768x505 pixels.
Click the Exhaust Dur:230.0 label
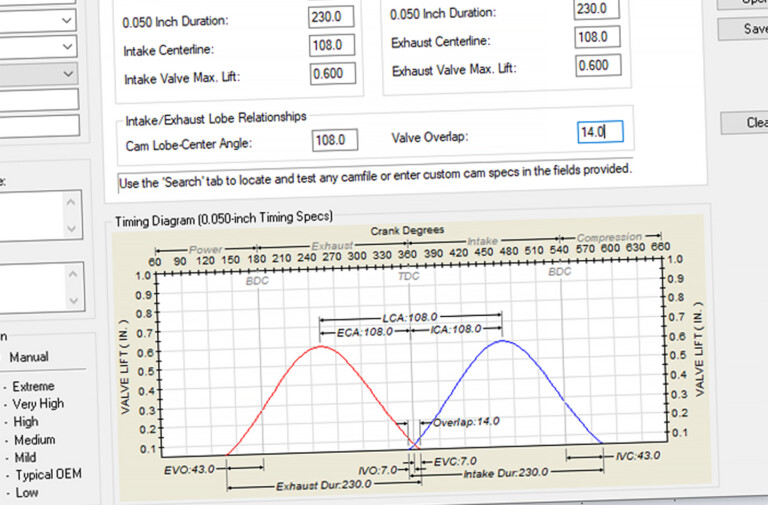[x=324, y=485]
